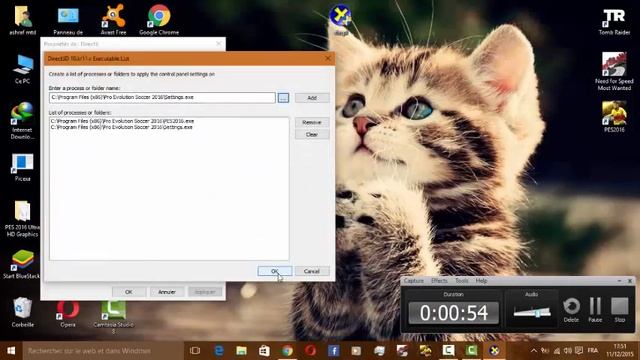
Task: Open the Windows Start menu
Action: point(11,351)
